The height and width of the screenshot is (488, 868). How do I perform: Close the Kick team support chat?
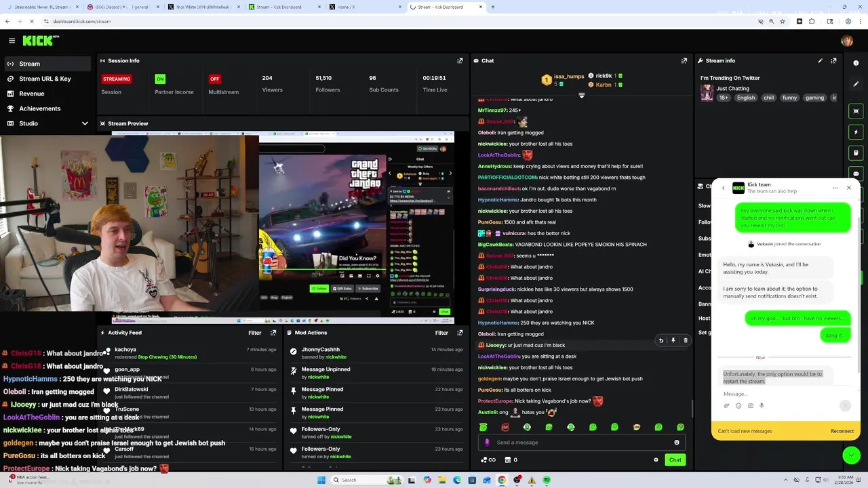848,188
